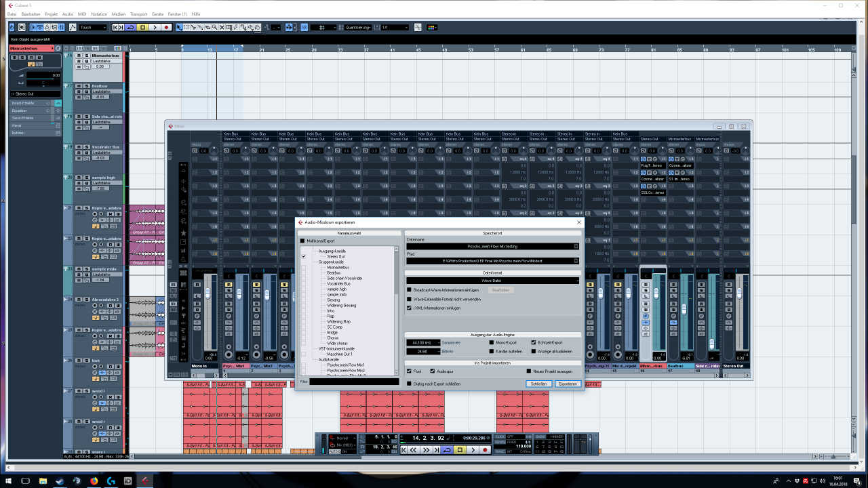The height and width of the screenshot is (488, 868).
Task: Click the channel list vertical scrollbar
Action: (x=397, y=310)
